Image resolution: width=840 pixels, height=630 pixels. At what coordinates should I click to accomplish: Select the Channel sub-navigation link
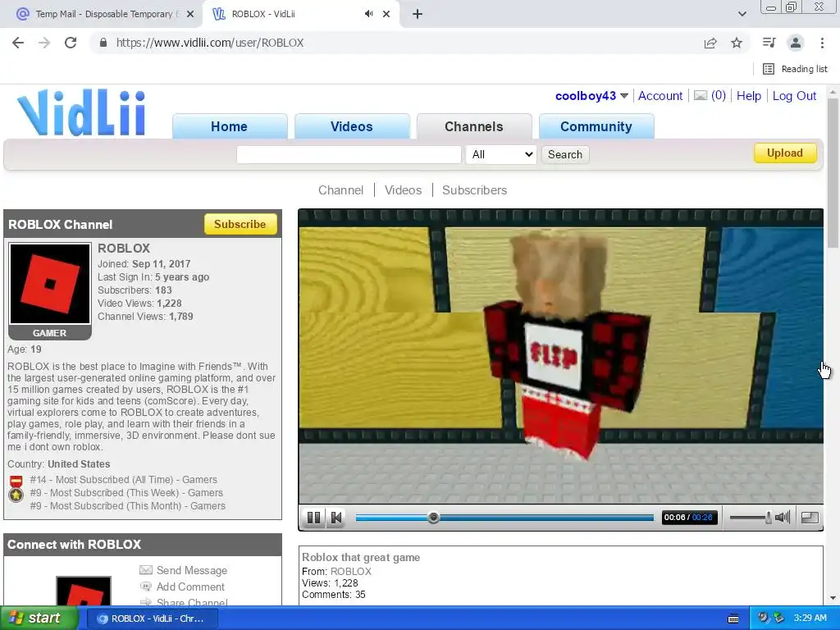pos(340,190)
